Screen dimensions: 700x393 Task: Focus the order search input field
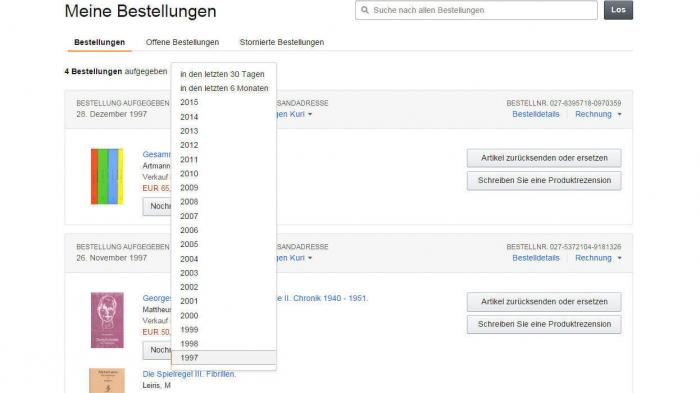click(476, 10)
